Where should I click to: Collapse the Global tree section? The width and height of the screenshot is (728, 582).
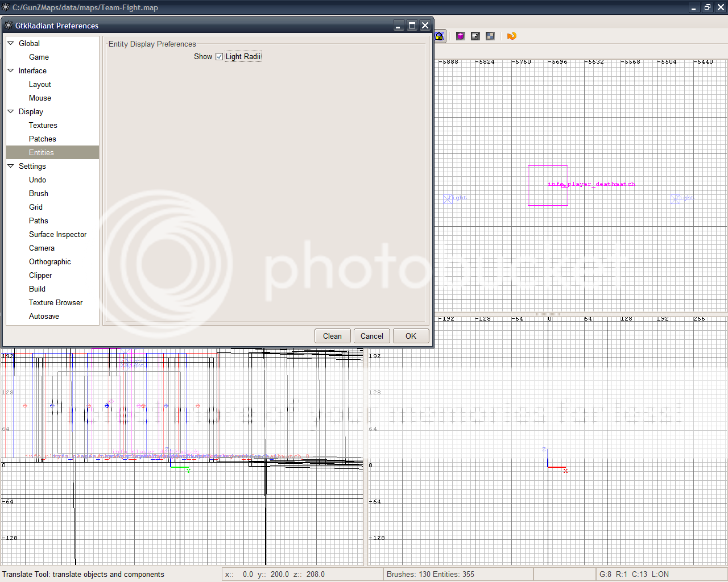point(11,43)
